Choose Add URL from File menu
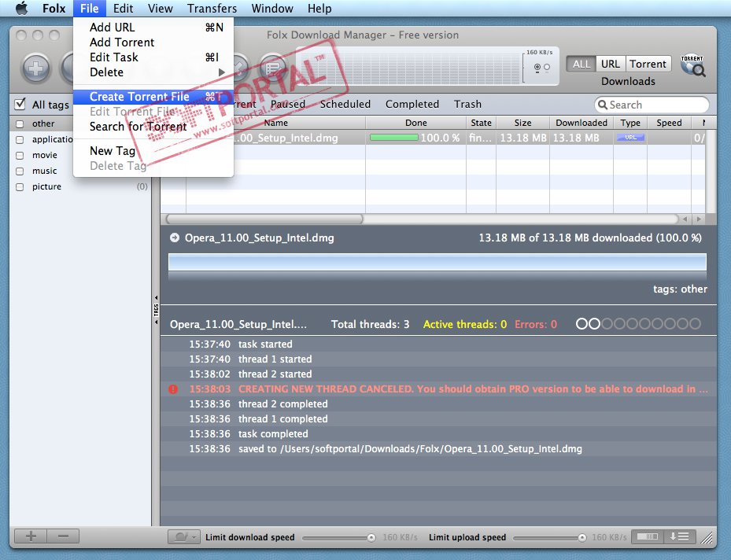 click(153, 28)
